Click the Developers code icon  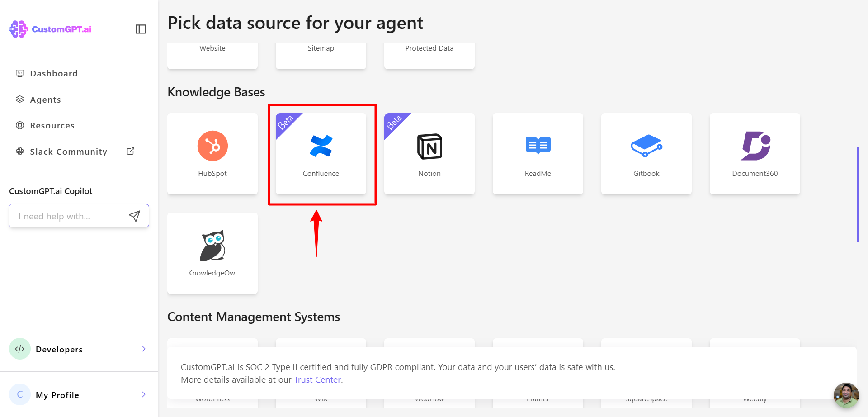pyautogui.click(x=20, y=349)
